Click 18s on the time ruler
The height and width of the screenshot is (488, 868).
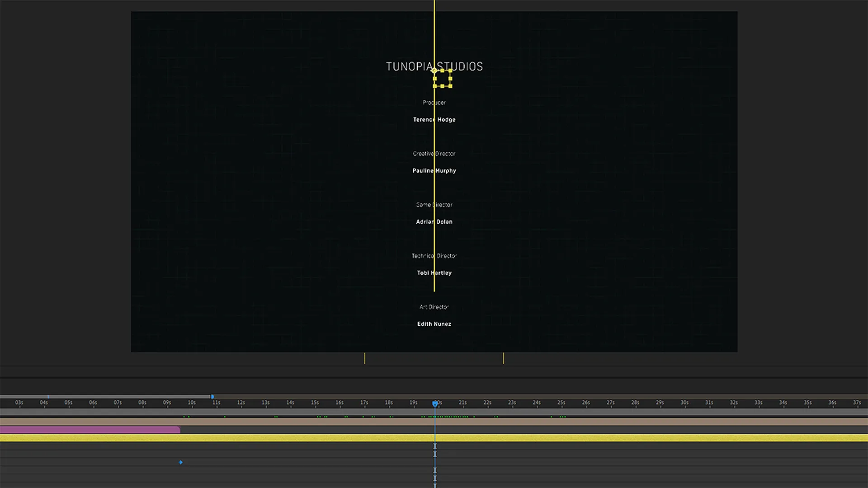click(x=389, y=402)
